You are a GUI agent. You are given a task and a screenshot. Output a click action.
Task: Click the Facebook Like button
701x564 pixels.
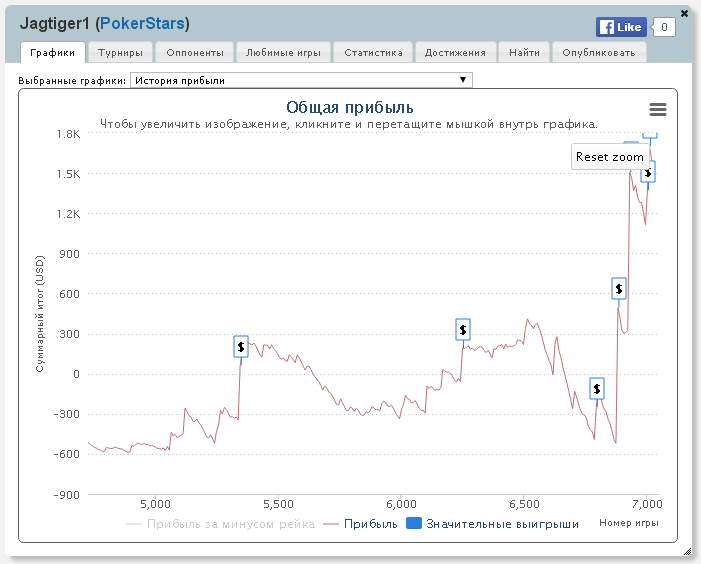(x=621, y=27)
